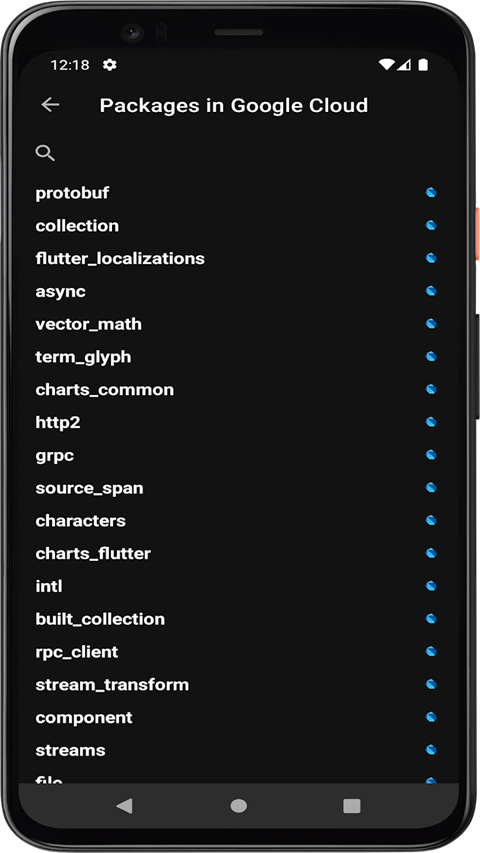Select the term_glyph package

pos(83,357)
